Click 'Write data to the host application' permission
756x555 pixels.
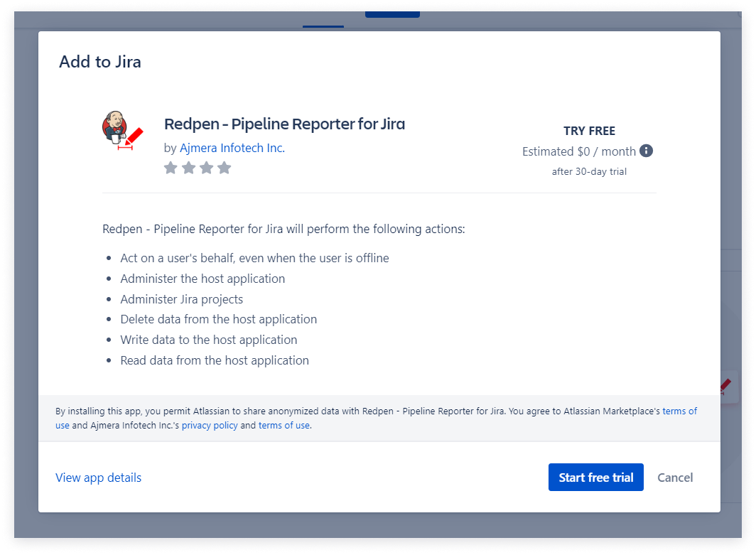pyautogui.click(x=209, y=340)
